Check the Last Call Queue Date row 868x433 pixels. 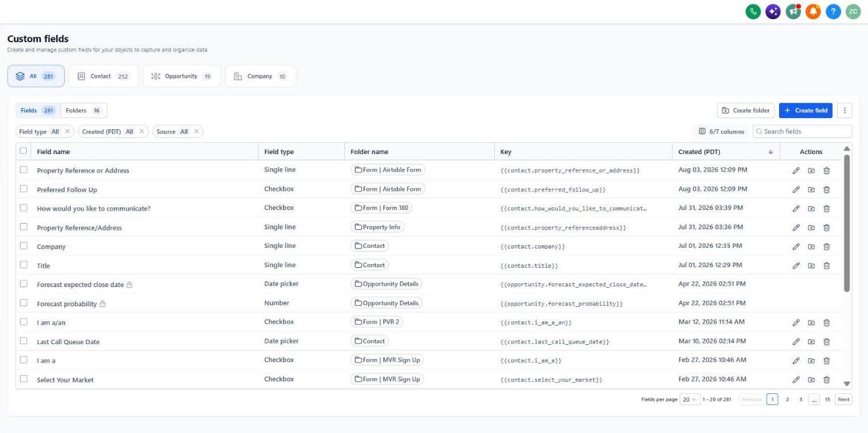(x=24, y=340)
